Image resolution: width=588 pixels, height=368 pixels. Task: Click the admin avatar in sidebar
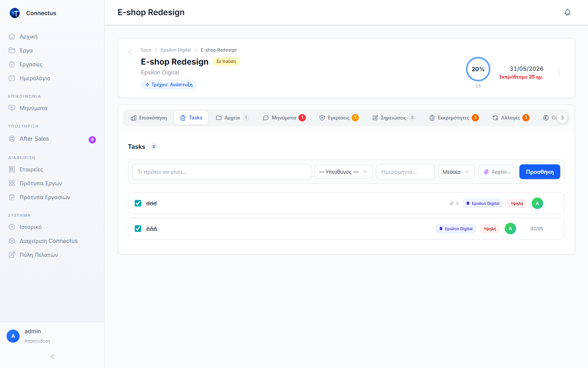click(x=13, y=336)
